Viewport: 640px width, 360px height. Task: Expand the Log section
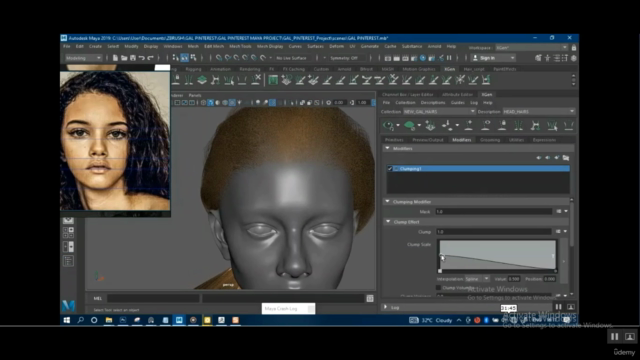click(x=385, y=307)
